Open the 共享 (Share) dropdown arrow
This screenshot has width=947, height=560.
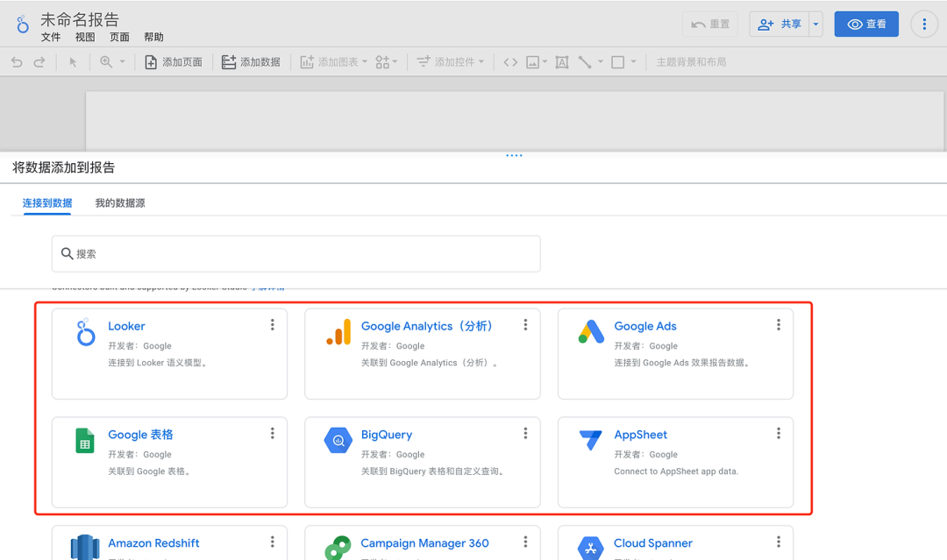(x=815, y=24)
